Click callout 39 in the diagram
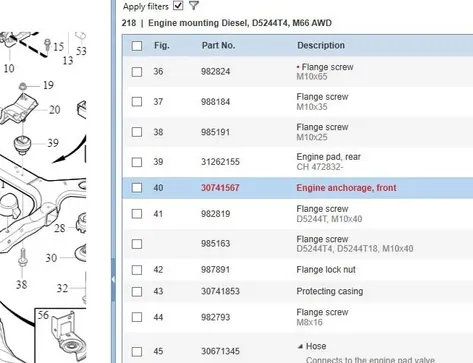 (53, 143)
